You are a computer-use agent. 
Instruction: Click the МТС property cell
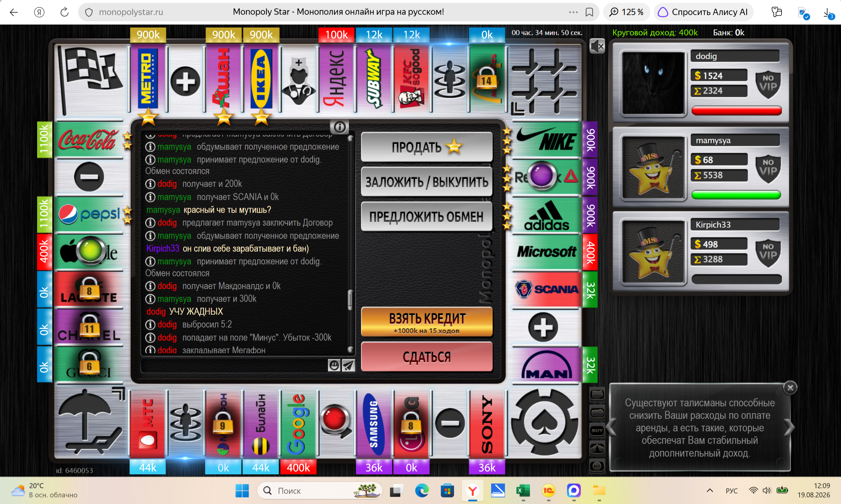coord(148,424)
